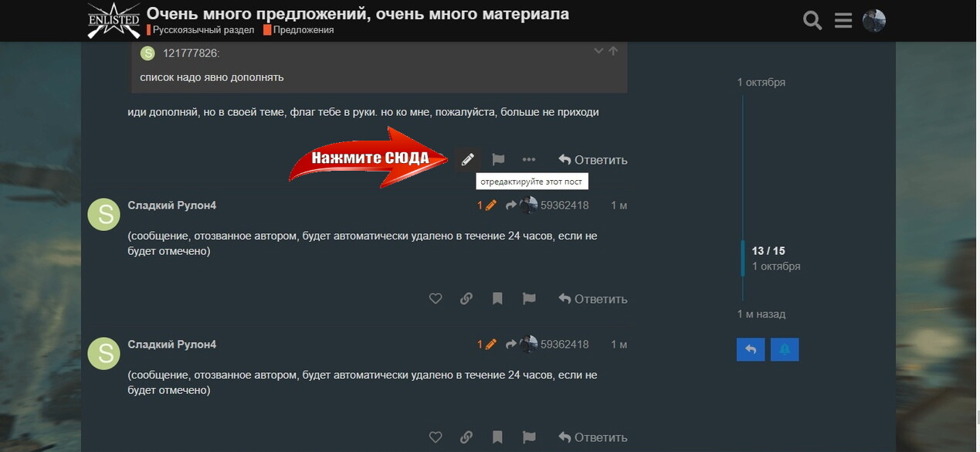Open the search magnifier in header
The height and width of the screenshot is (452, 980).
point(812,21)
